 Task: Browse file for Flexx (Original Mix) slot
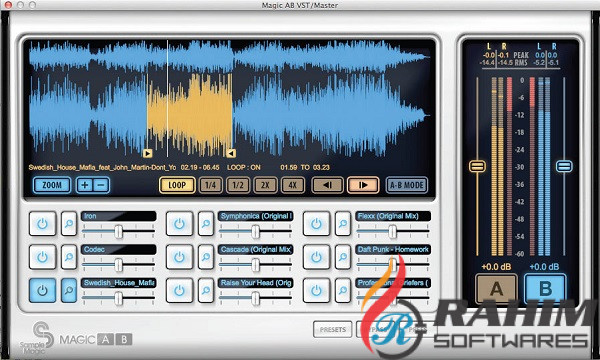[x=343, y=223]
